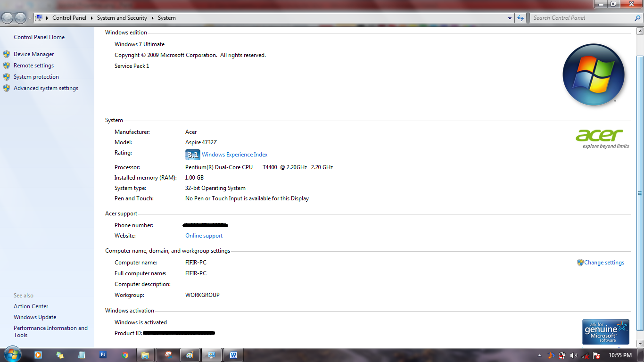Click the taskbar clock showing 10:55 PM
The image size is (644, 362).
pos(620,355)
